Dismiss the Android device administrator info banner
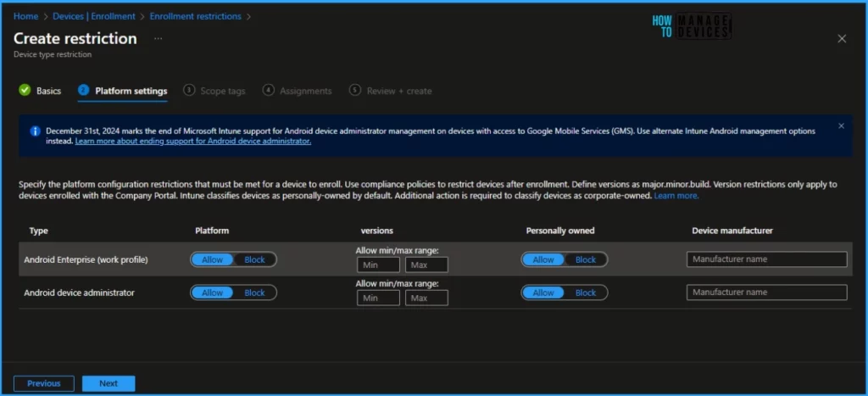This screenshot has height=396, width=868. [841, 126]
